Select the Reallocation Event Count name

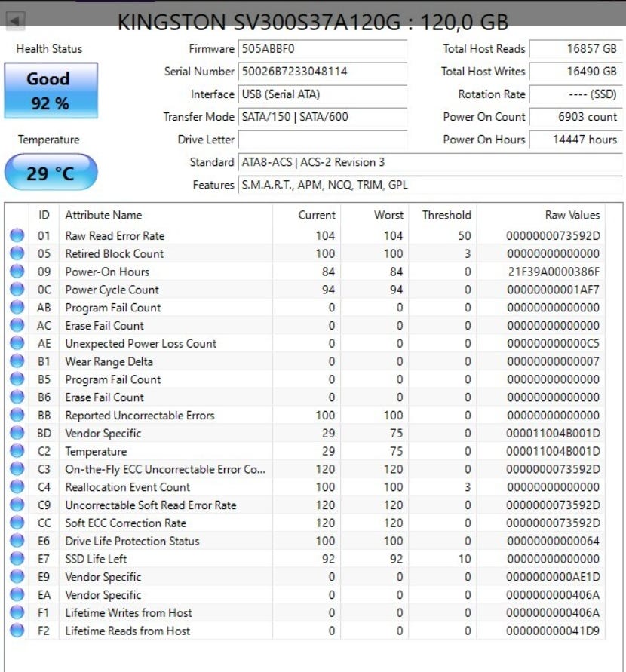click(127, 487)
